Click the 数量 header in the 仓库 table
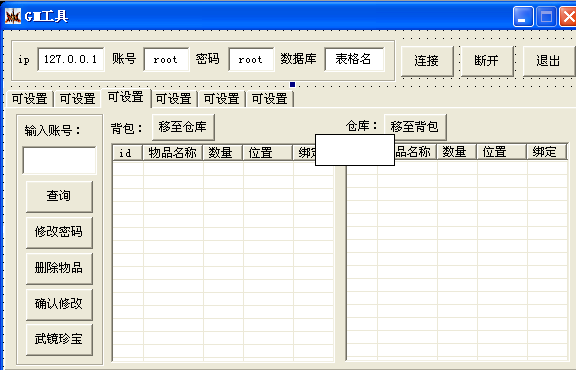The image size is (576, 370). (x=456, y=152)
